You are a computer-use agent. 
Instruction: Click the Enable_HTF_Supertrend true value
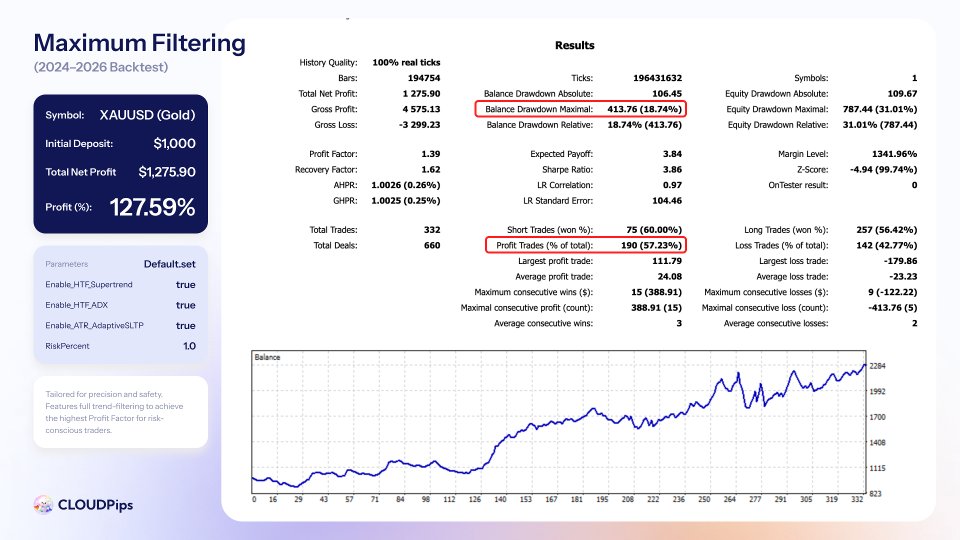(x=186, y=285)
